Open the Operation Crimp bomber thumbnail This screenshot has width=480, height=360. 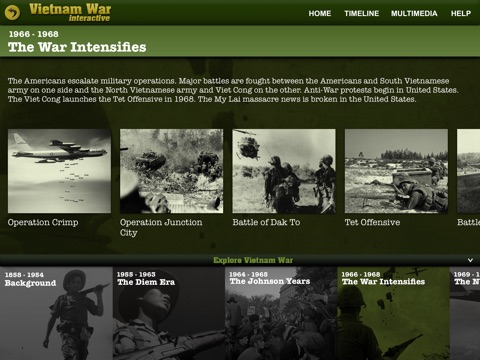pos(59,171)
